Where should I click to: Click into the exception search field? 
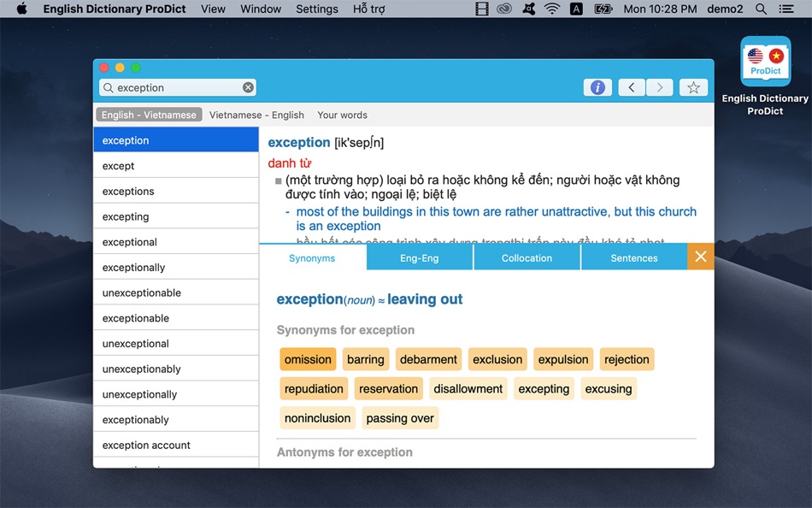[x=178, y=87]
